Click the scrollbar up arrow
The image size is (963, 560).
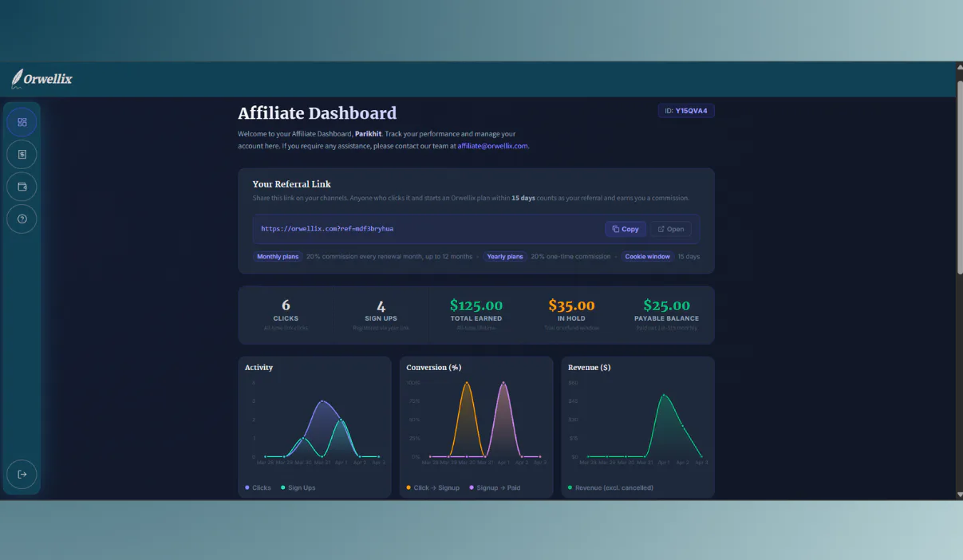[x=959, y=69]
